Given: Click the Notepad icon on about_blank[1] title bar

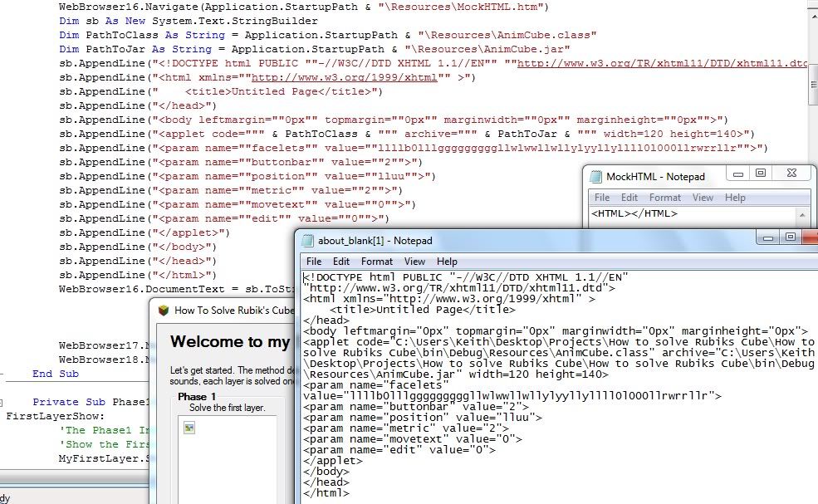Looking at the screenshot, I should pos(308,242).
